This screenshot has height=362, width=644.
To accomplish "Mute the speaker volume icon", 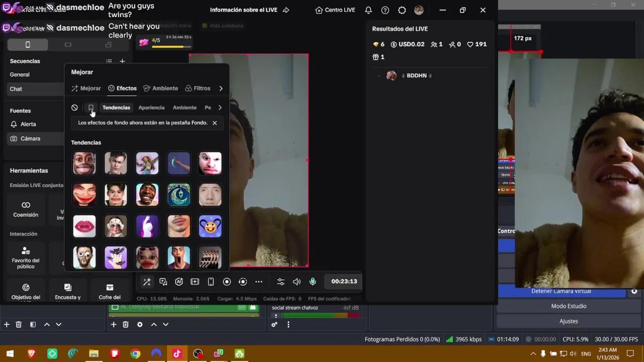I will [x=297, y=282].
